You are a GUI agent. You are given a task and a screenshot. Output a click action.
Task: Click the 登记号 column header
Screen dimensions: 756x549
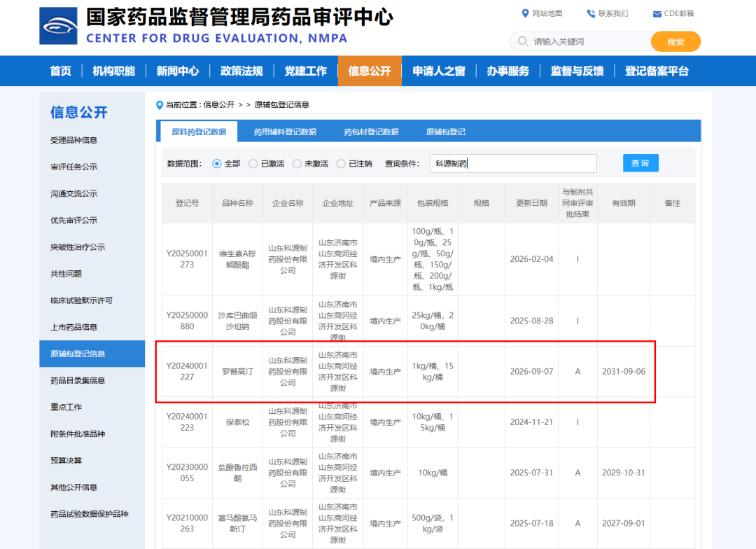187,203
